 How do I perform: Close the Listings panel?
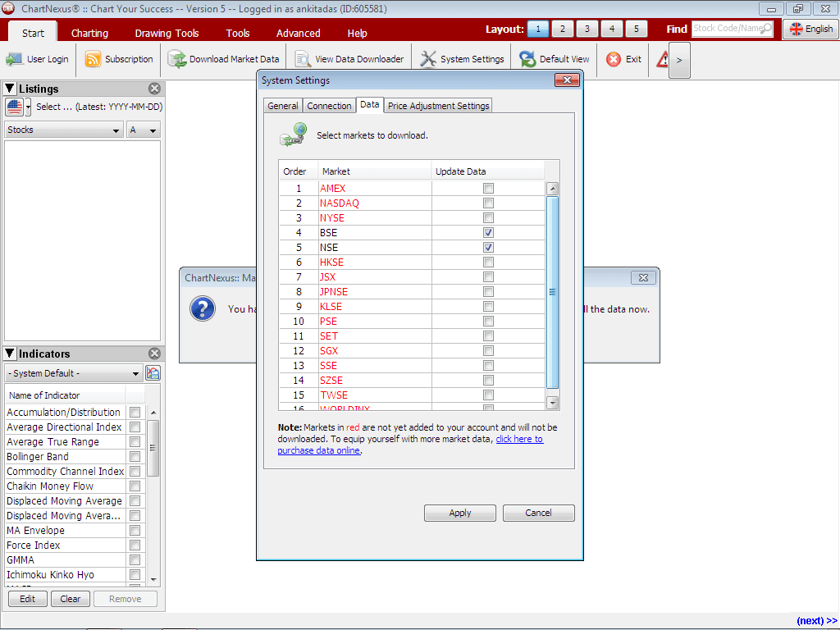tap(154, 89)
